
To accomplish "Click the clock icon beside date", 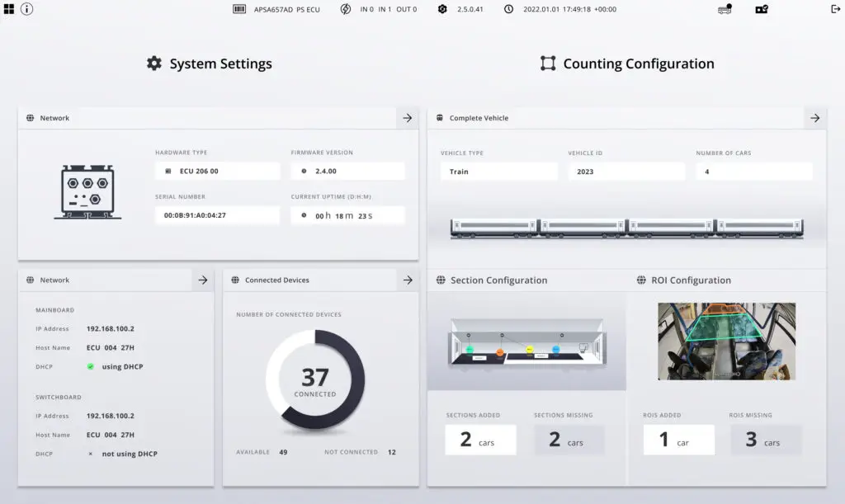I will (x=508, y=9).
